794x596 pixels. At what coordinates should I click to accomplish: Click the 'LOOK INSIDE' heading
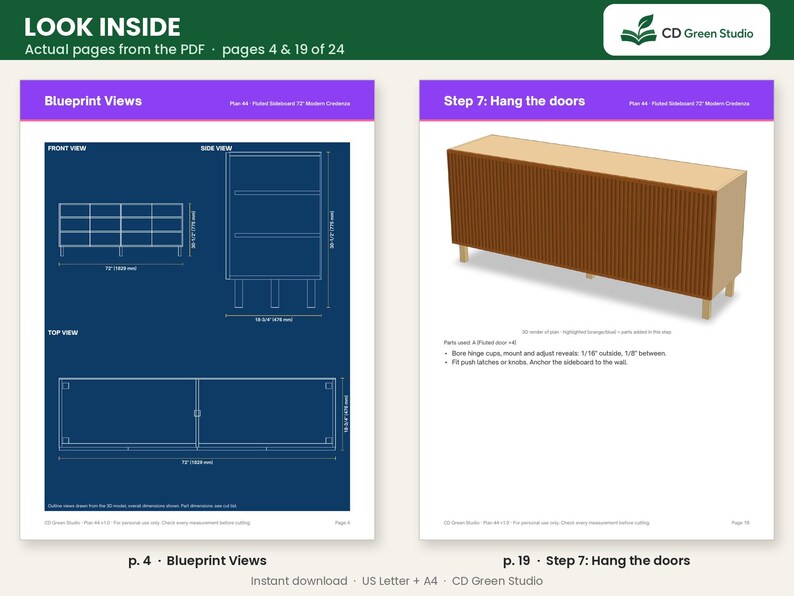102,27
